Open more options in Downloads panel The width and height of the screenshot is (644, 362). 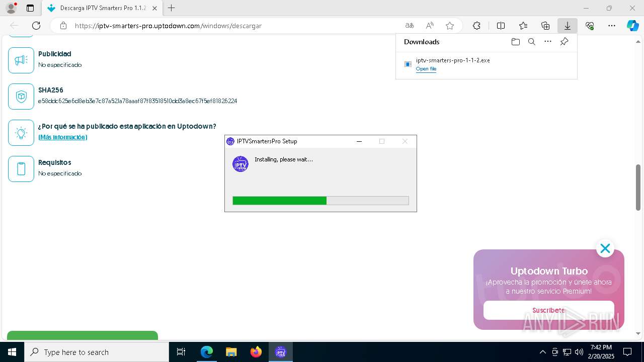coord(548,42)
